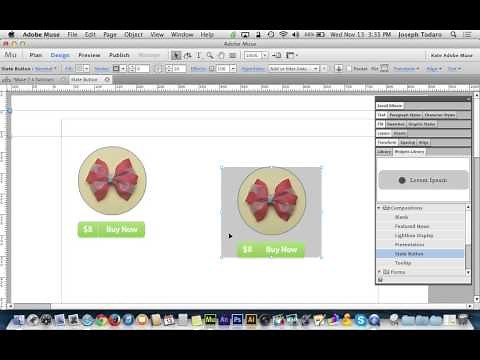This screenshot has height=360, width=480.
Task: Open the Transform options dropdown
Action: pos(406,69)
